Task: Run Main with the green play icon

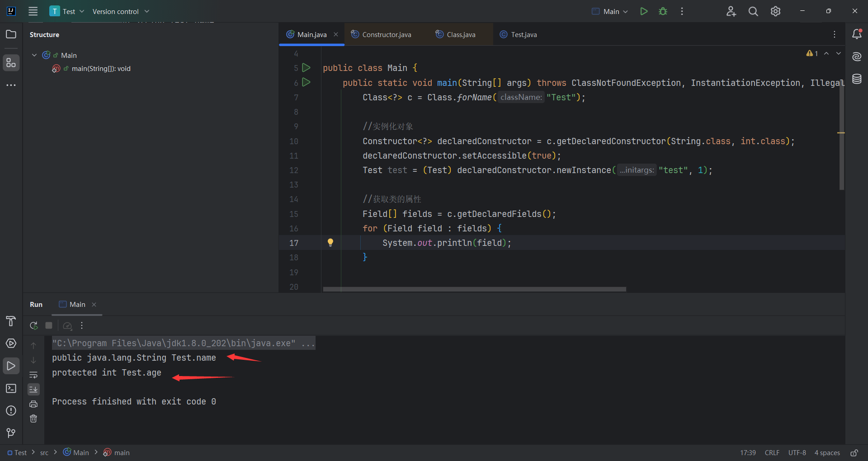Action: click(644, 11)
